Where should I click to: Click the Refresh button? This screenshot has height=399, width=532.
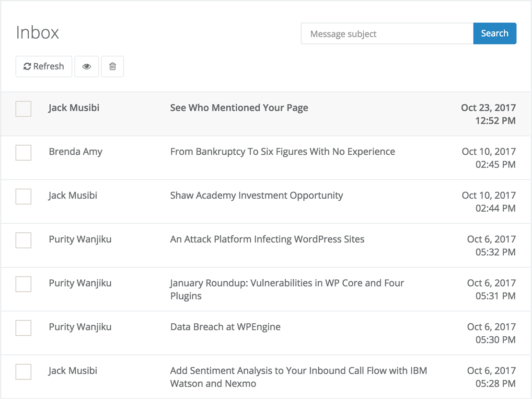tap(44, 67)
